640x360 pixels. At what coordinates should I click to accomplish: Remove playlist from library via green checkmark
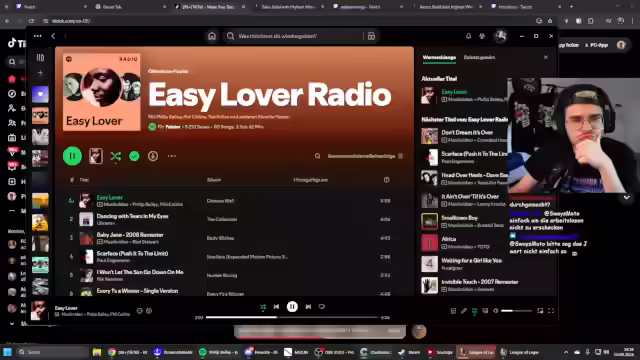pyautogui.click(x=134, y=156)
